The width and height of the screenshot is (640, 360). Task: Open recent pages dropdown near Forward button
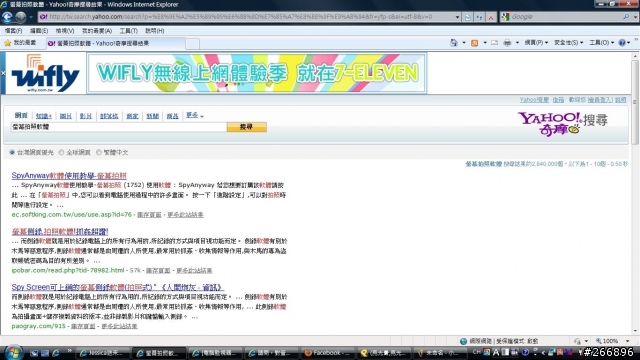pyautogui.click(x=31, y=17)
